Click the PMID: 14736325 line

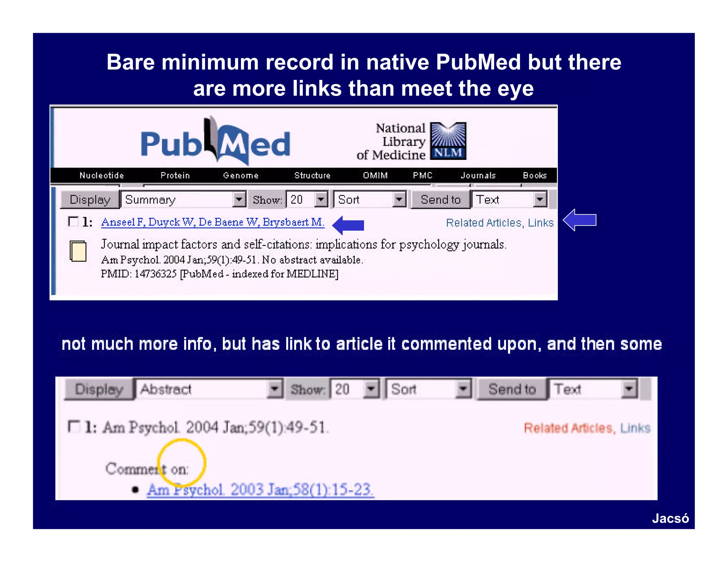coord(219,274)
